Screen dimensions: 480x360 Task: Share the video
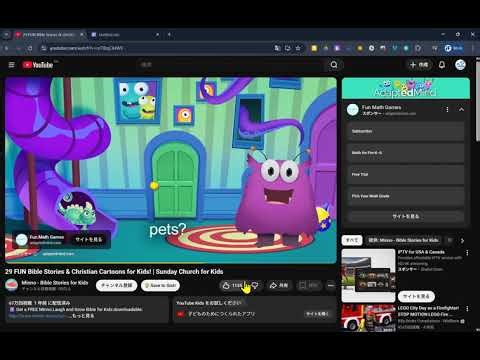[279, 285]
